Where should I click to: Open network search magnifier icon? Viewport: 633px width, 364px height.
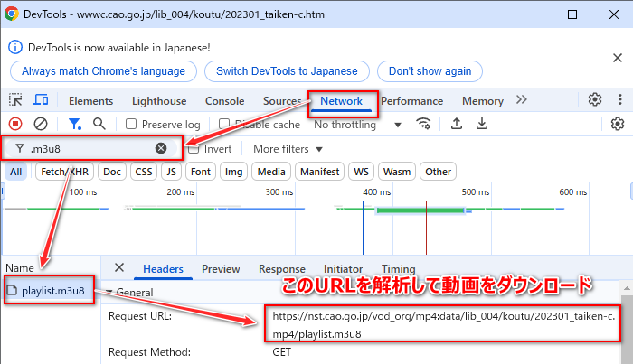click(x=99, y=124)
